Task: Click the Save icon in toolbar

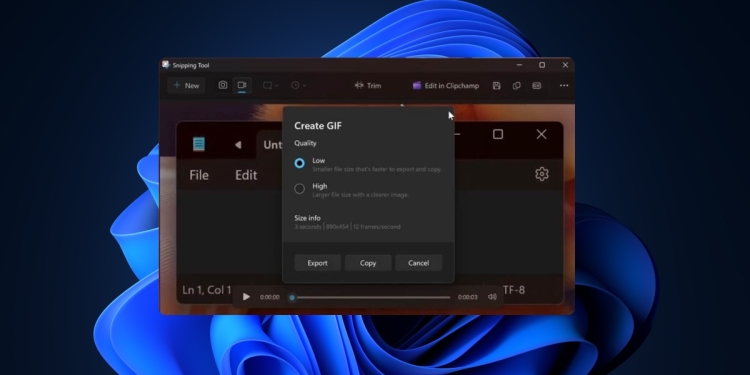Action: (x=496, y=86)
